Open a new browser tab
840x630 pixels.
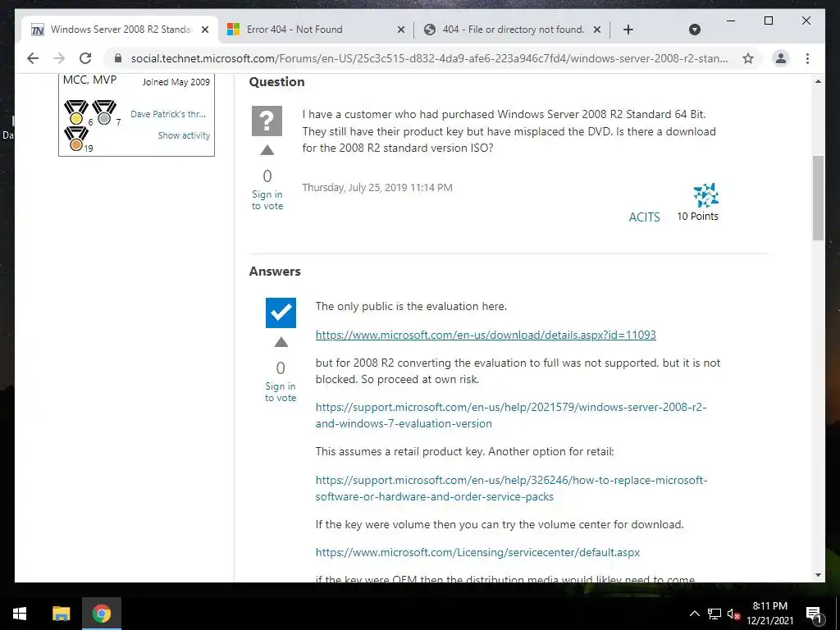628,30
